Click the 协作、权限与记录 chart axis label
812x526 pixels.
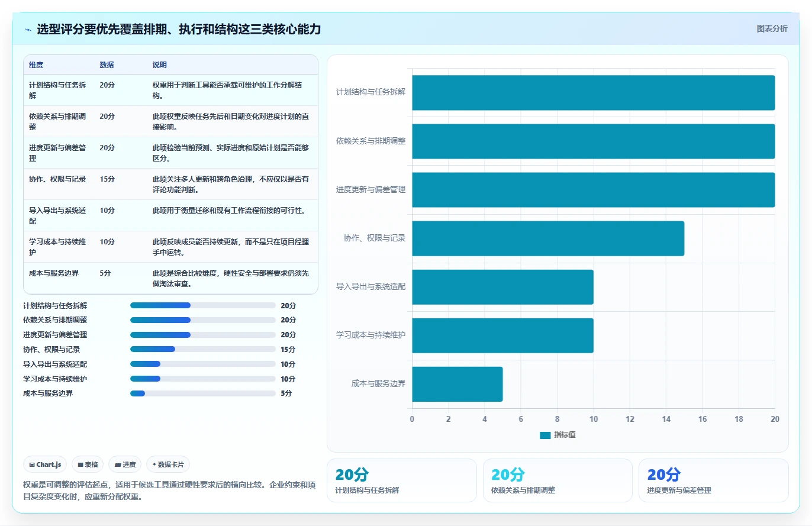click(375, 238)
